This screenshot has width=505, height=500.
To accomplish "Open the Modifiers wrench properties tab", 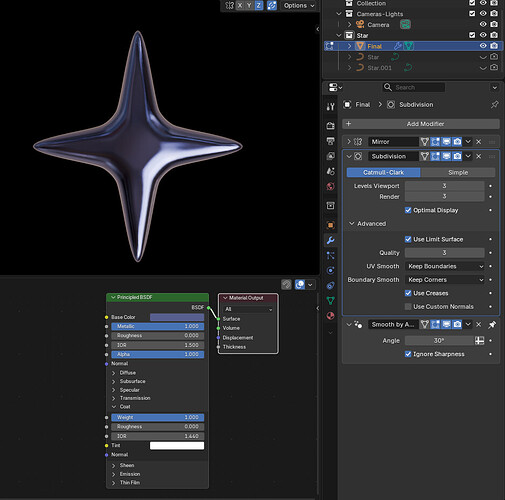I will pyautogui.click(x=330, y=240).
